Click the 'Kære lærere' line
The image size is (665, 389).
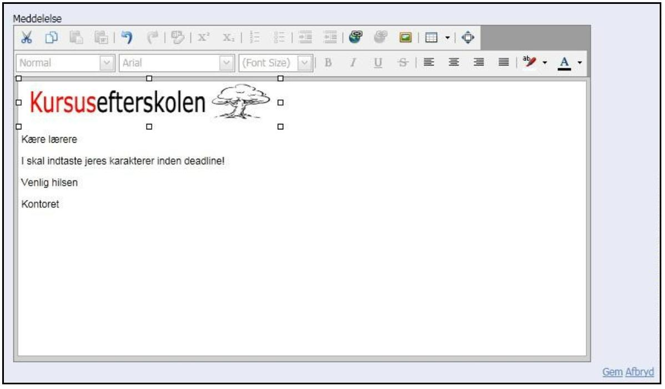click(x=49, y=140)
